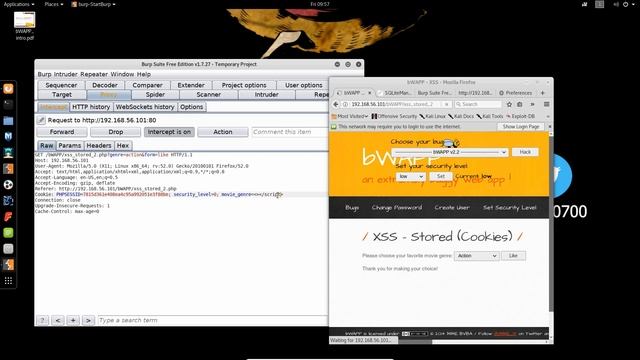
Task: Click the Burp search term field
Action: (x=212, y=320)
